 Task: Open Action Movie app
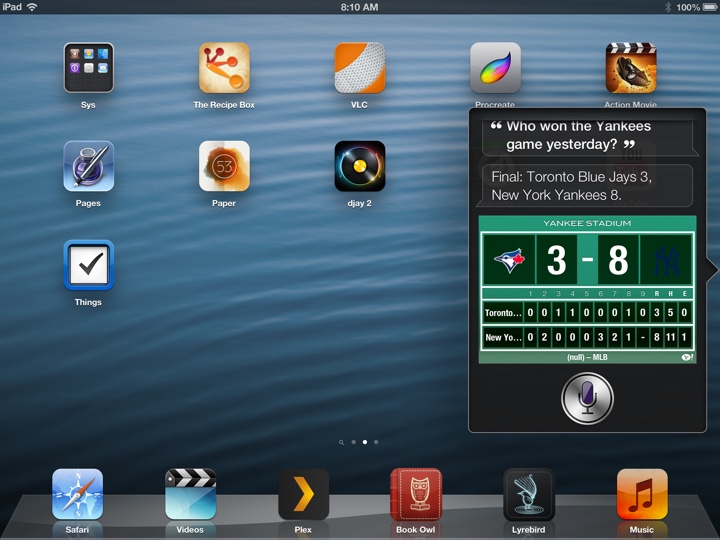pyautogui.click(x=630, y=68)
